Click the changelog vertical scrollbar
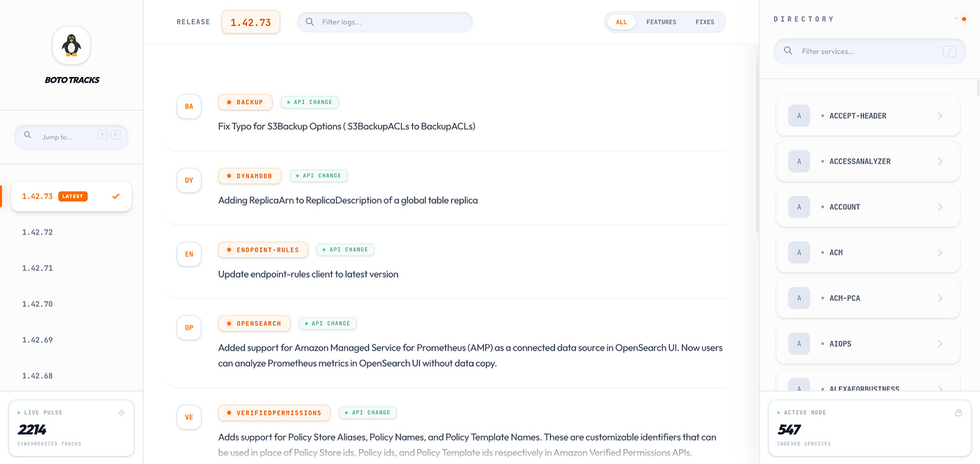 coord(757,140)
